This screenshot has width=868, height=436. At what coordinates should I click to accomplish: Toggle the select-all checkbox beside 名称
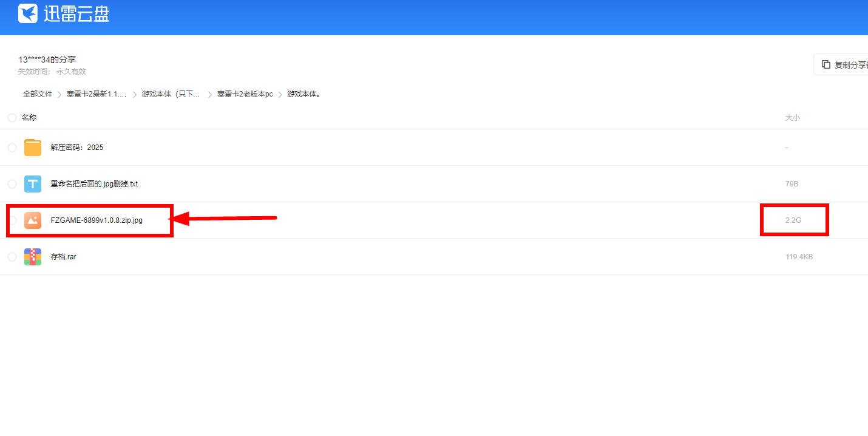click(12, 118)
